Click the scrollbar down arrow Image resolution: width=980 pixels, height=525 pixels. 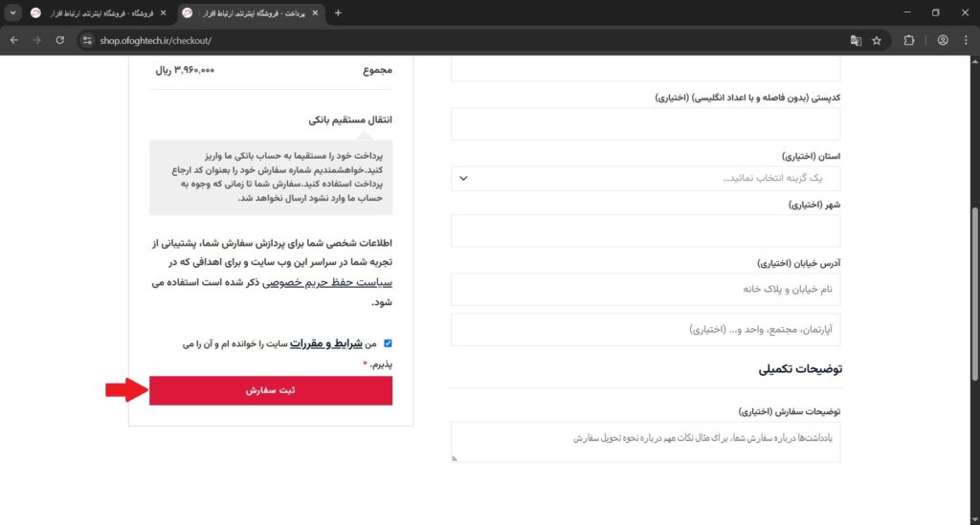[x=974, y=520]
